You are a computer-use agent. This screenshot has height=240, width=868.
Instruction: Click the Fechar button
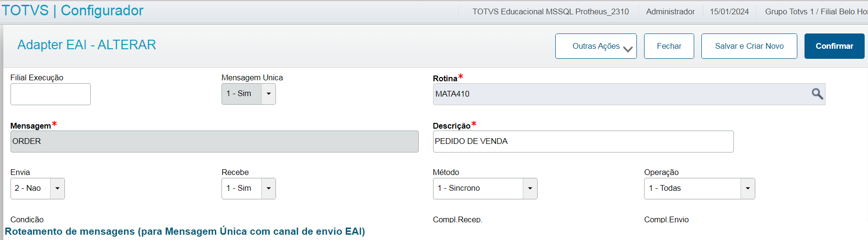pos(668,46)
